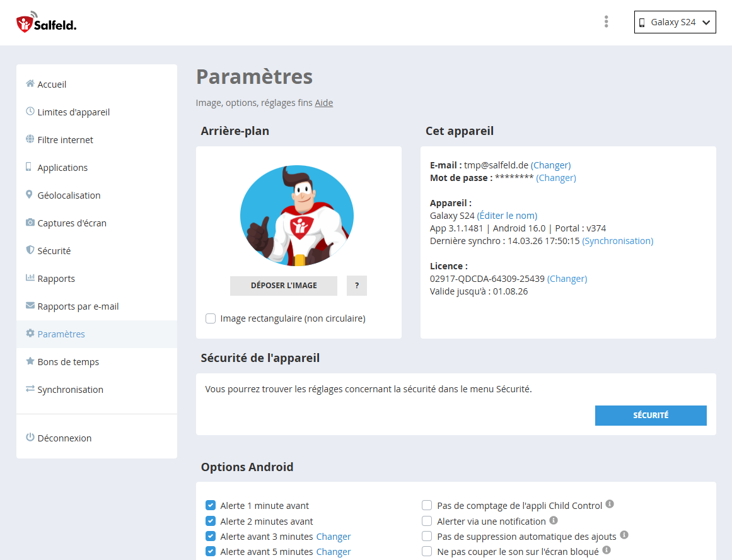732x560 pixels.
Task: Click the power icon for Déconnexion
Action: [x=30, y=437]
